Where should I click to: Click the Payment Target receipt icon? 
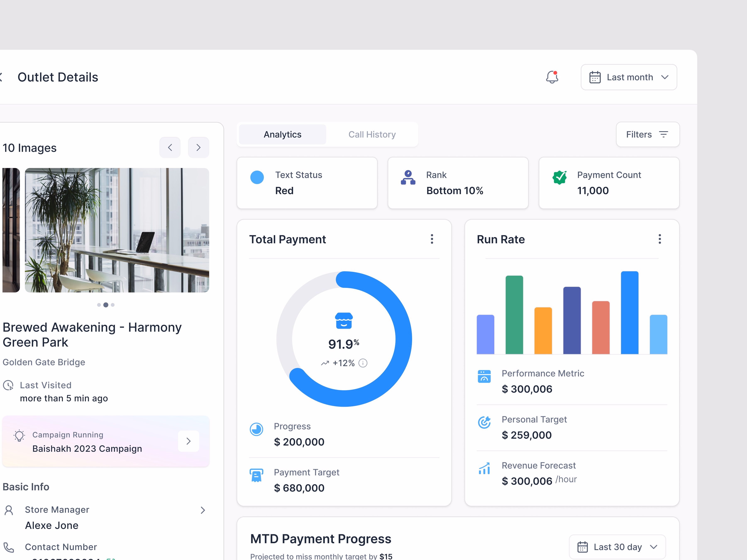click(x=256, y=475)
